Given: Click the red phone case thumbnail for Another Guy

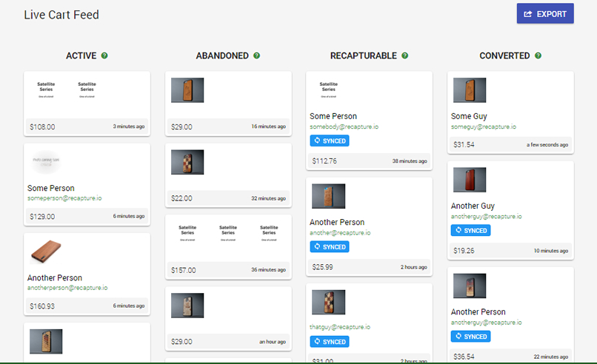Looking at the screenshot, I should [470, 180].
